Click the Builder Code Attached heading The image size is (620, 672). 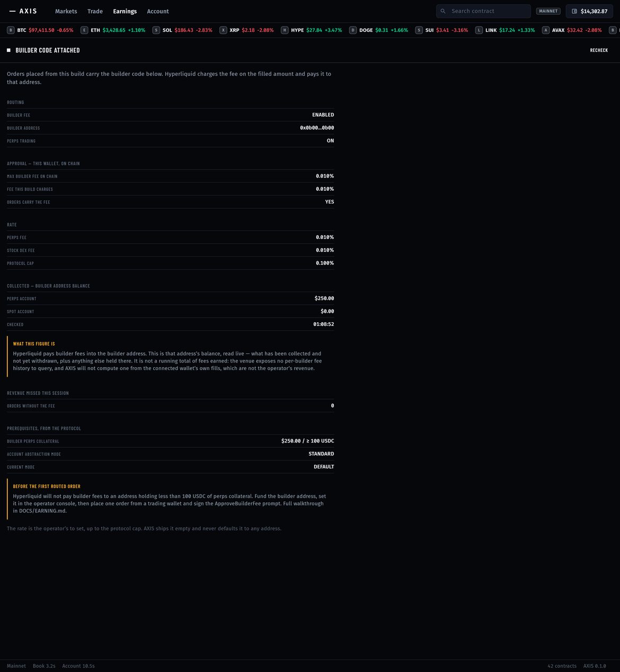(48, 50)
